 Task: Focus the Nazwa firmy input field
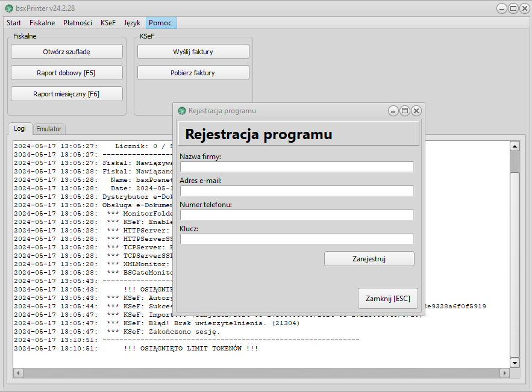tap(296, 167)
